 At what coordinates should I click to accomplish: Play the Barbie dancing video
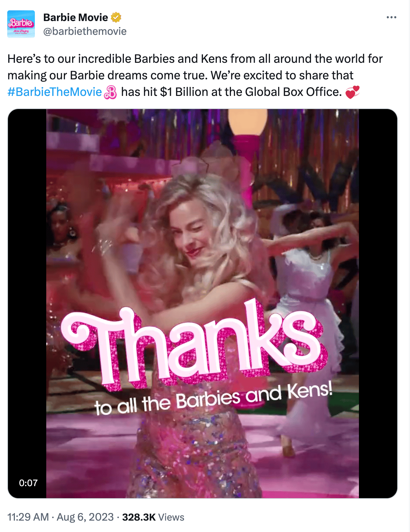(203, 304)
